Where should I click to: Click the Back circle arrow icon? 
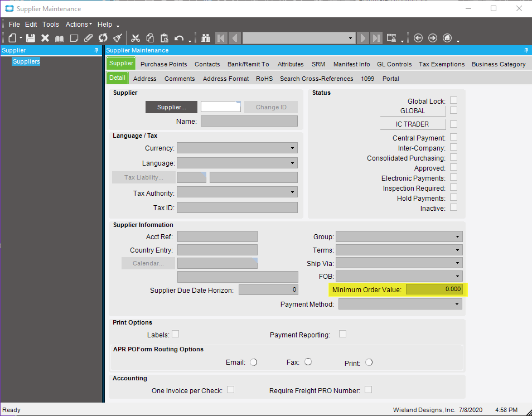418,38
